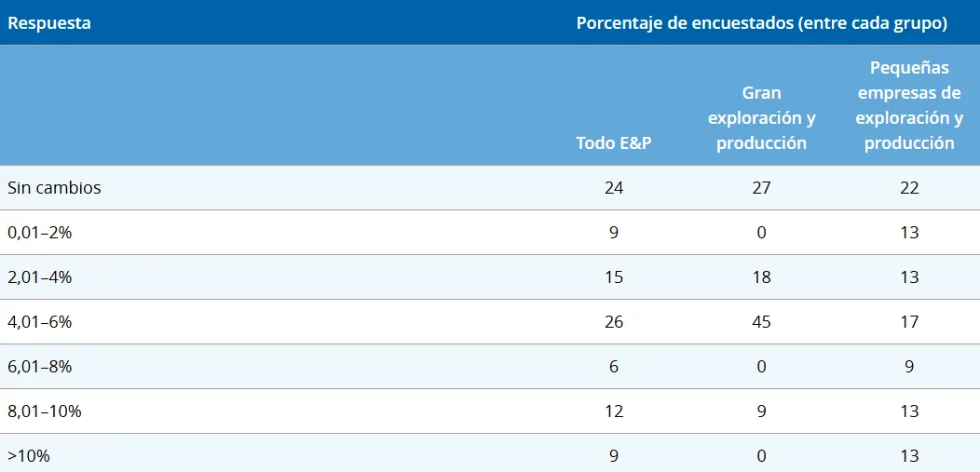Select the cell with value 12
Image resolution: width=980 pixels, height=472 pixels.
613,411
